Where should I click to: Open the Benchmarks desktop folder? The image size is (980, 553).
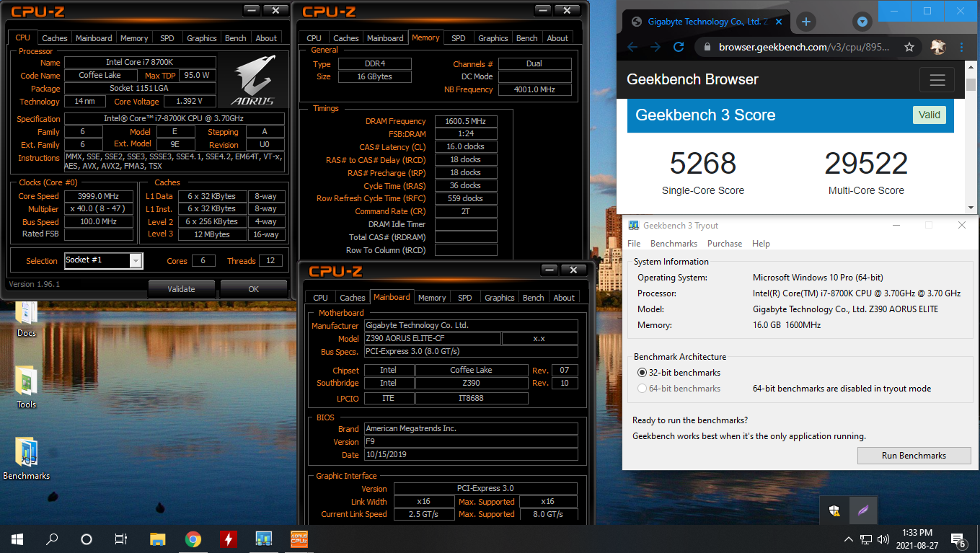coord(27,459)
